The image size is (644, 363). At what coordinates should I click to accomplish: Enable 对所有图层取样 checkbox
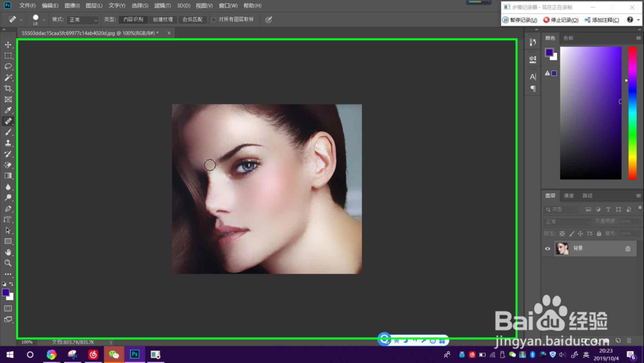coord(214,19)
